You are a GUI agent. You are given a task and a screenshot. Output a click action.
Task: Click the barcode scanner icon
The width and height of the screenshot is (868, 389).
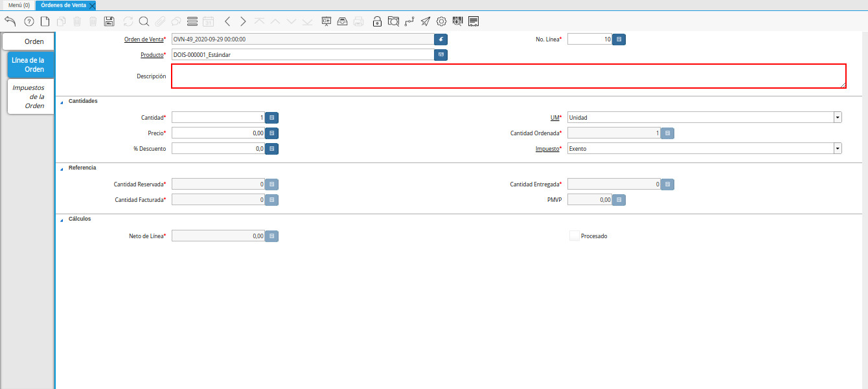[457, 21]
